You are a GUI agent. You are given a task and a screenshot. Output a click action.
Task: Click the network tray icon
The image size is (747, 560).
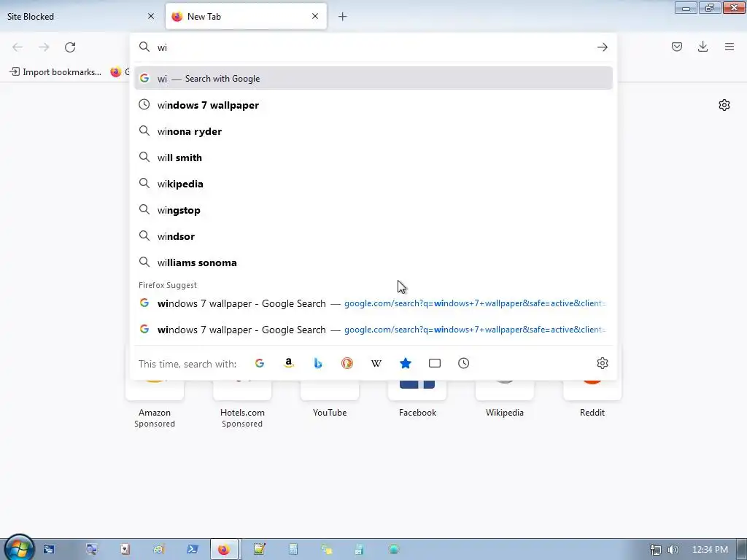(x=656, y=550)
